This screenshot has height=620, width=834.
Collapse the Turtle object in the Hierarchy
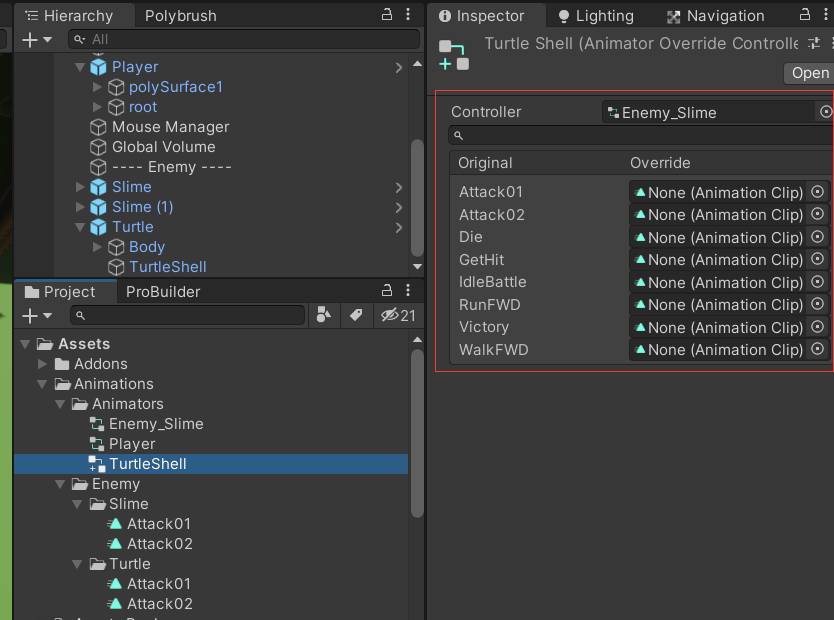point(80,227)
